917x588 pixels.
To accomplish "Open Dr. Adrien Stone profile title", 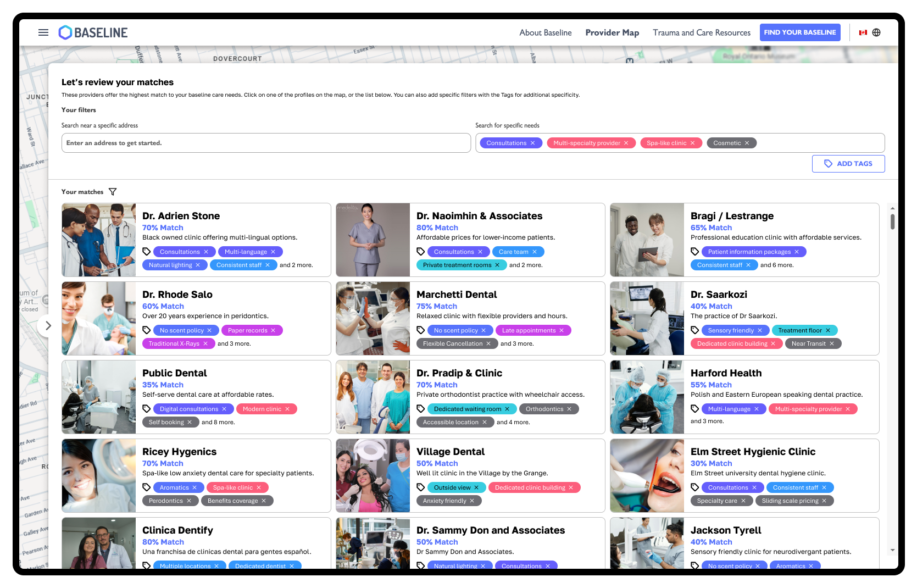I will 181,216.
